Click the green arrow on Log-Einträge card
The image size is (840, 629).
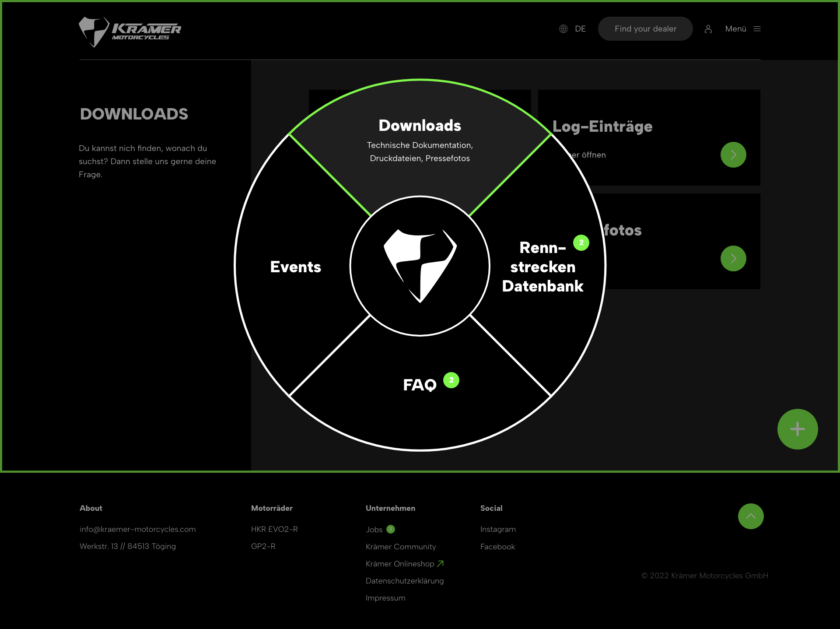pos(733,155)
